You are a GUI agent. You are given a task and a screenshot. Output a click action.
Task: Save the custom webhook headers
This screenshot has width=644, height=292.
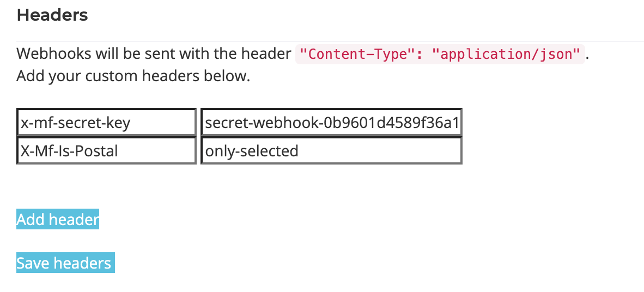[65, 263]
